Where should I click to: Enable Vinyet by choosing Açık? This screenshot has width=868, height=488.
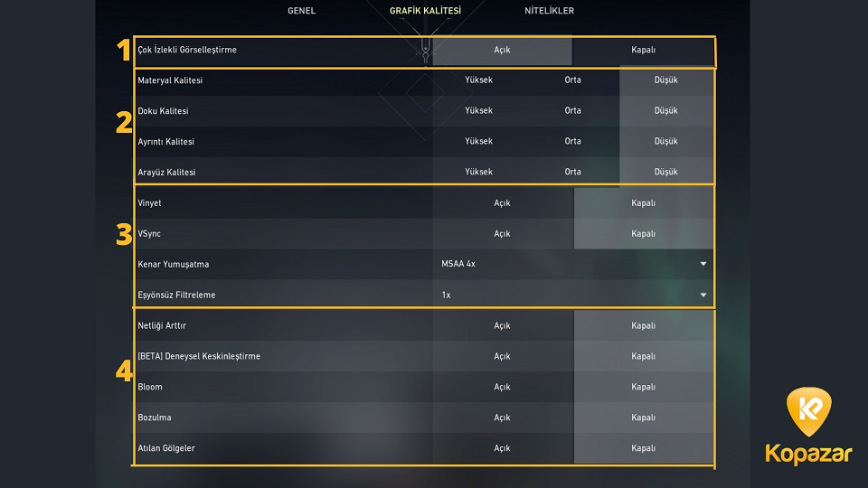pyautogui.click(x=502, y=203)
